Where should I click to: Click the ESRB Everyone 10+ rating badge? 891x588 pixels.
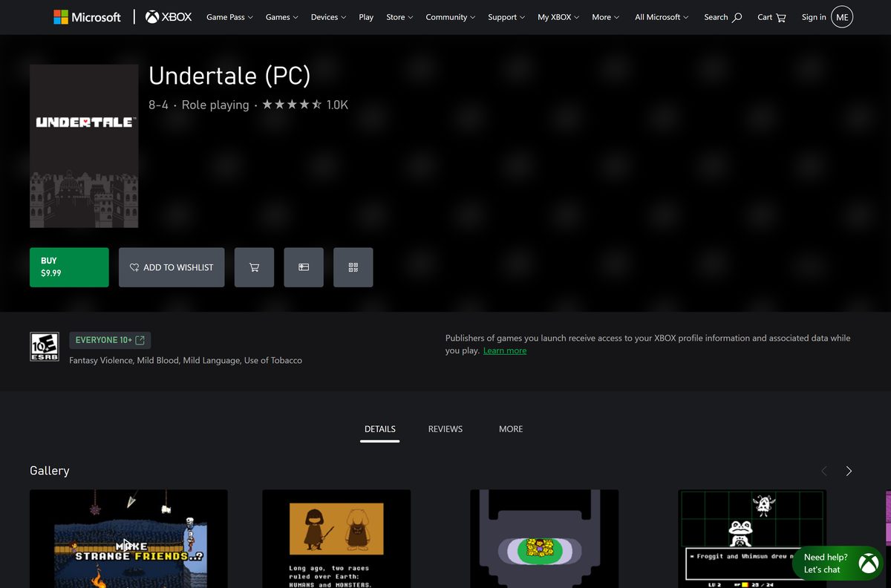[44, 347]
